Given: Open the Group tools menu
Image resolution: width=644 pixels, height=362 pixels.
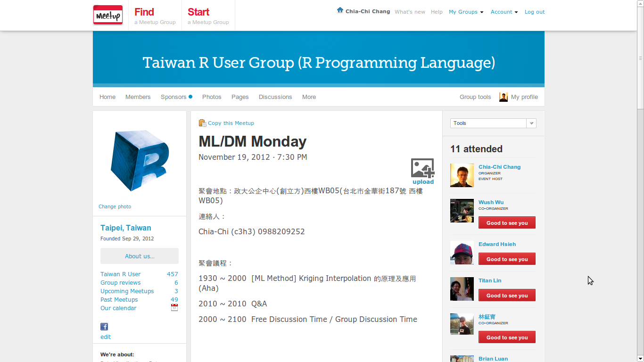Looking at the screenshot, I should pos(475,97).
